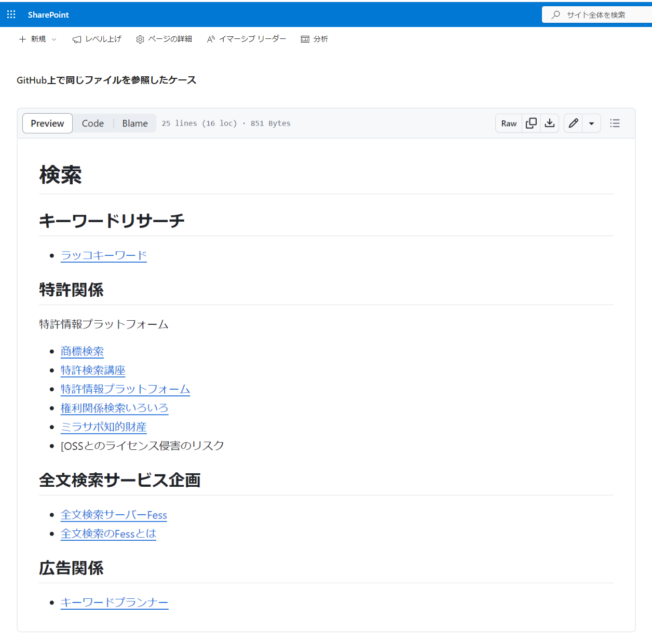652x644 pixels.
Task: Click the GitHub上で同じファイルを参照したケース title
Action: 106,80
